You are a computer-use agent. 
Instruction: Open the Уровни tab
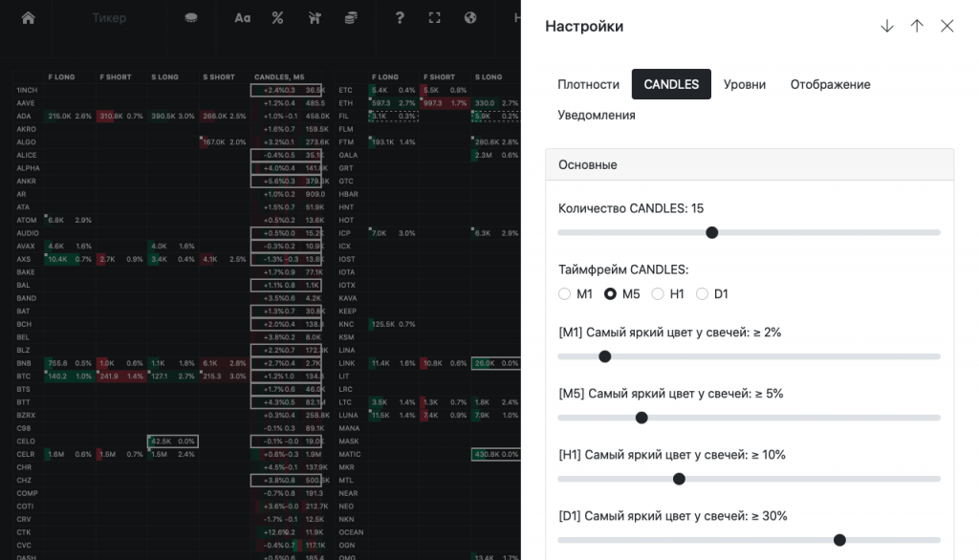[744, 84]
